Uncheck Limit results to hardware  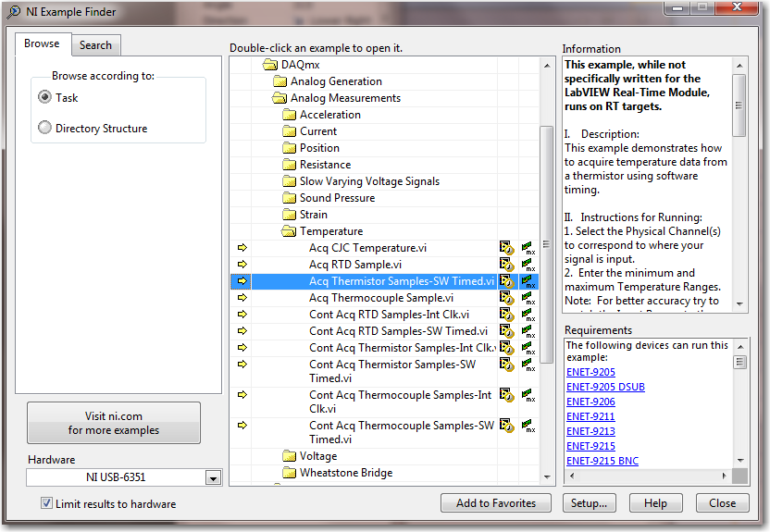click(46, 503)
